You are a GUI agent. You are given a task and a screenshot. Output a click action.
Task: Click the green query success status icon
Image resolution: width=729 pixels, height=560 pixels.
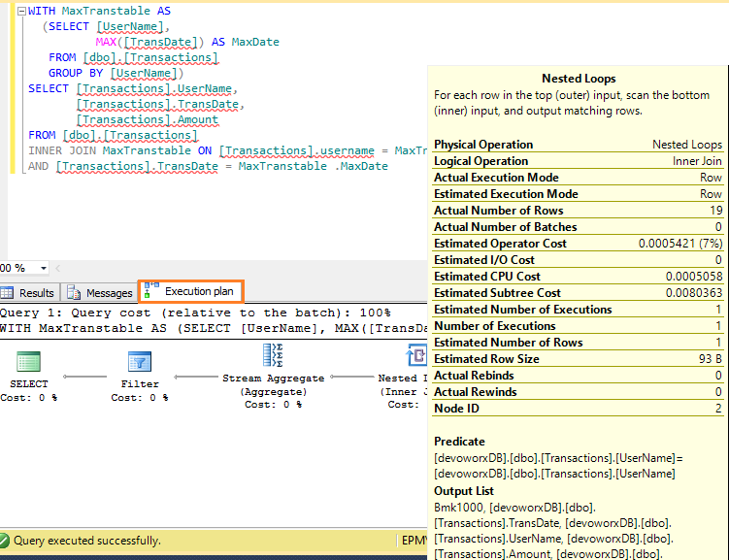[6, 541]
